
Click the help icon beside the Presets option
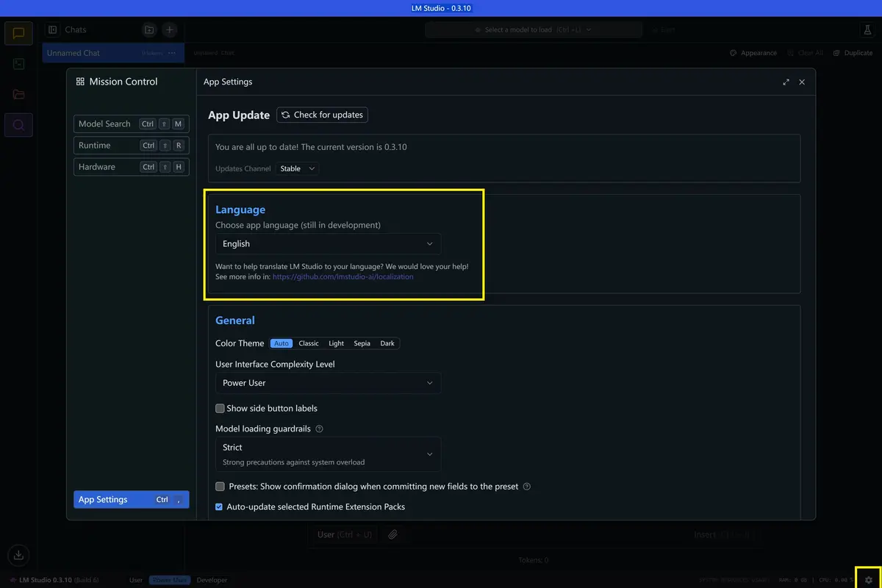[526, 487]
